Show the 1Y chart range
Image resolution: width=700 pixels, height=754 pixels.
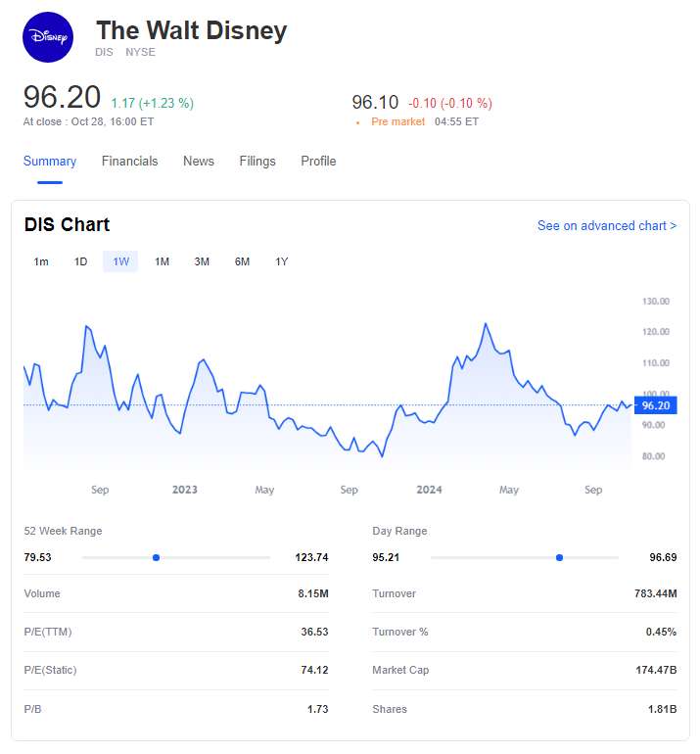tap(282, 261)
